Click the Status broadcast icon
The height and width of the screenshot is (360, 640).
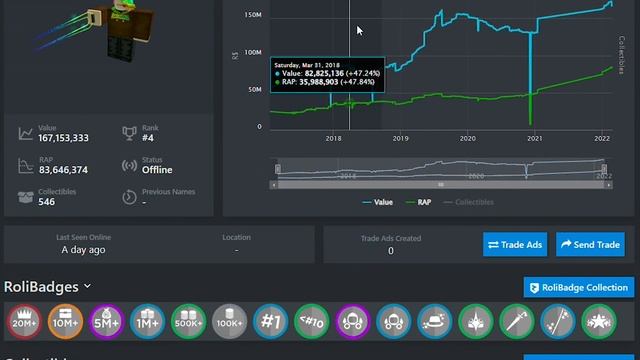coord(129,165)
